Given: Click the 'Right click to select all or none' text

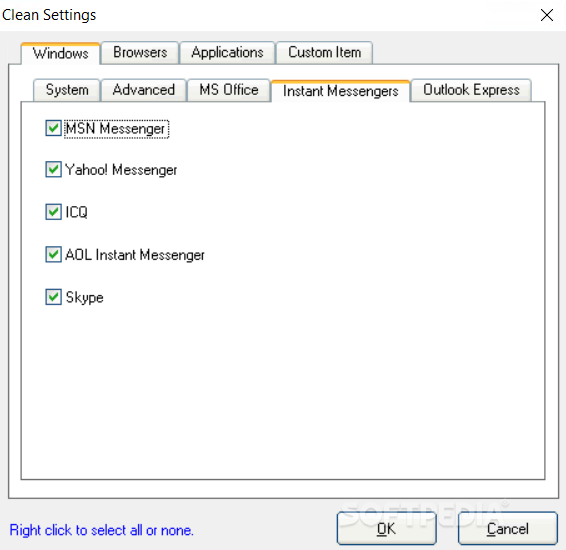Looking at the screenshot, I should tap(101, 530).
